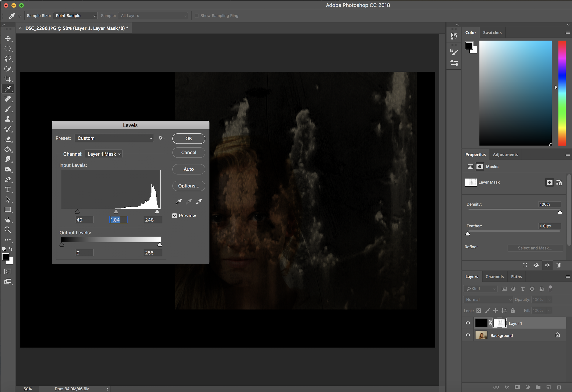Open the Preset dropdown in Levels
Viewport: 572px width, 392px height.
point(114,138)
